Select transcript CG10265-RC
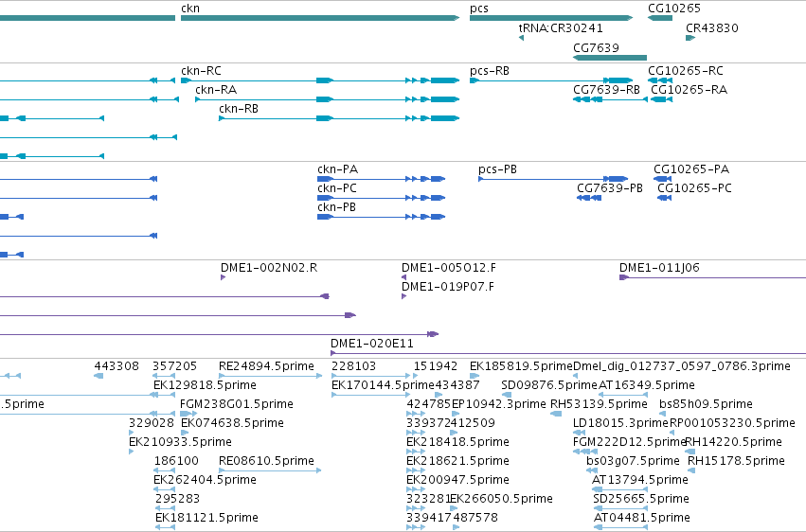The image size is (806, 532). point(685,71)
